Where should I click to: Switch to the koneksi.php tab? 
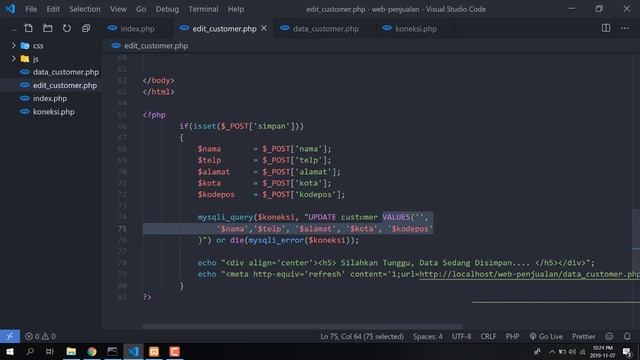click(416, 29)
